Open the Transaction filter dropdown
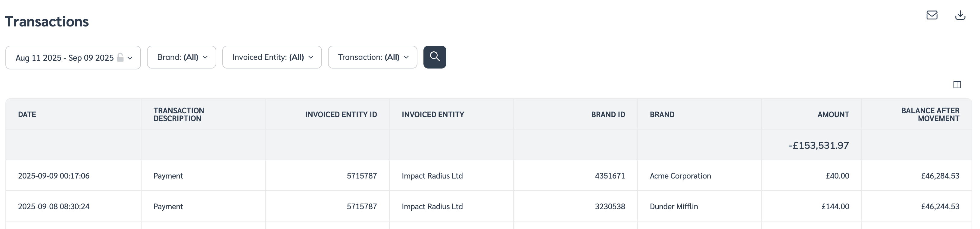Image resolution: width=980 pixels, height=229 pixels. [x=373, y=57]
